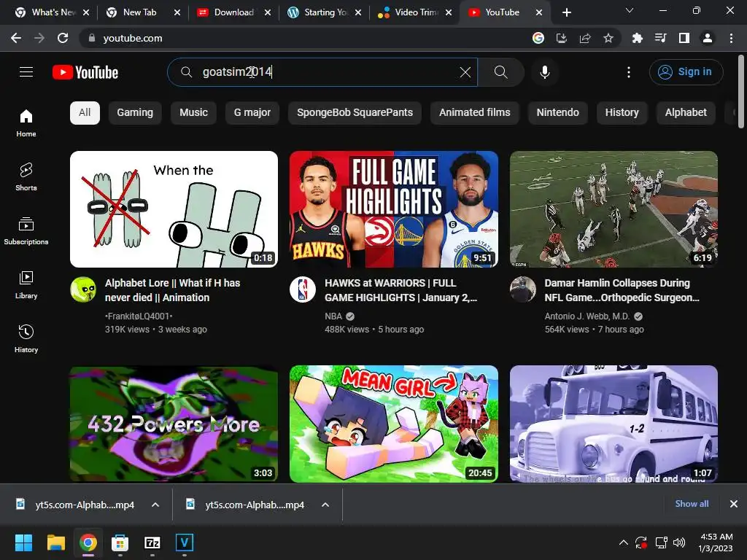Open Subscriptions in the sidebar
The image size is (747, 560).
(x=26, y=231)
